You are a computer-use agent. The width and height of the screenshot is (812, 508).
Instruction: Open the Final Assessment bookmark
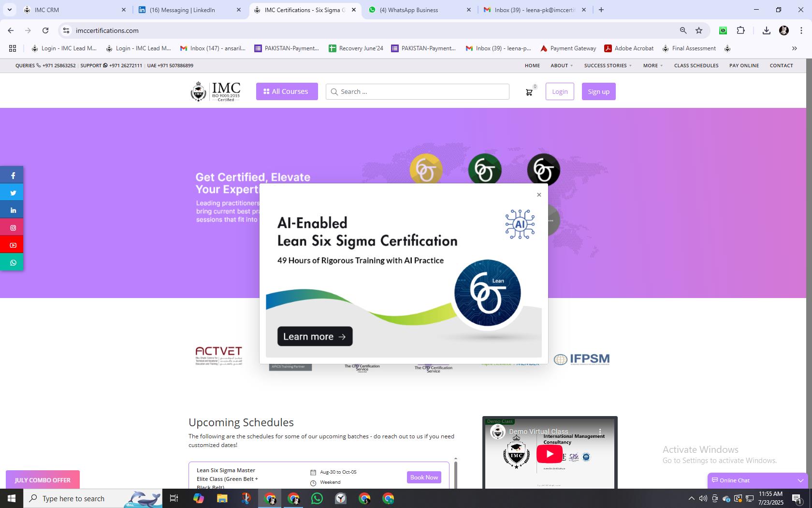(x=689, y=48)
